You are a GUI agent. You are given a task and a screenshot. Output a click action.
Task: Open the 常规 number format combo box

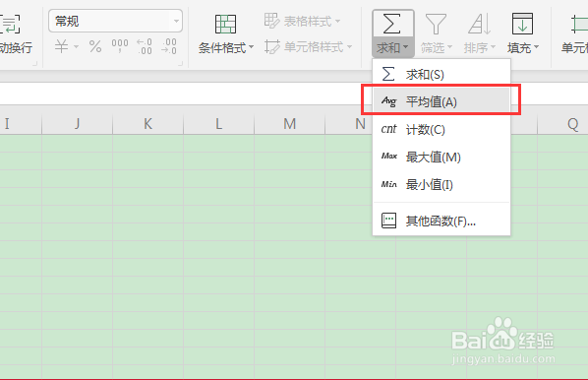click(115, 21)
